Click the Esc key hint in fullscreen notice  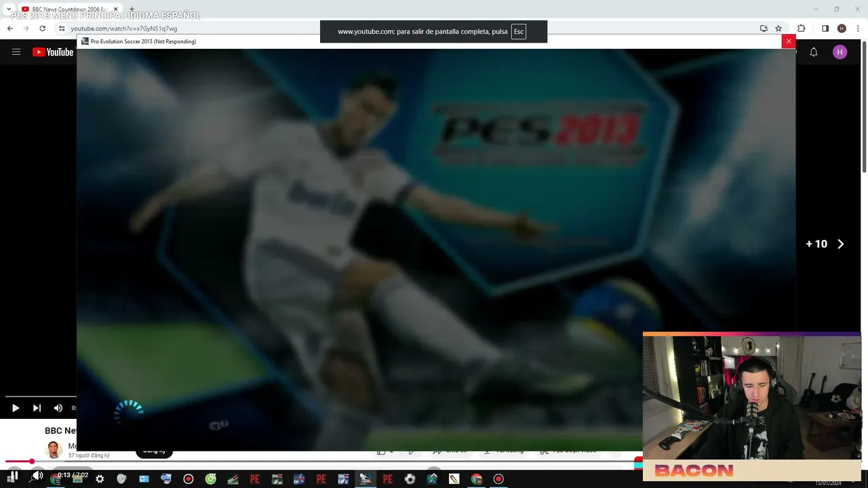[519, 31]
